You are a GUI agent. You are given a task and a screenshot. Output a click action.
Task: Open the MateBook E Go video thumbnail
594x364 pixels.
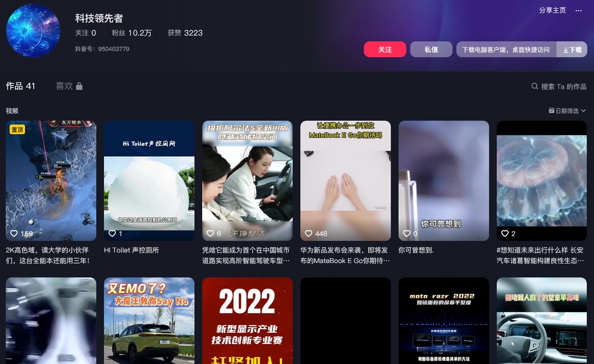pos(346,181)
